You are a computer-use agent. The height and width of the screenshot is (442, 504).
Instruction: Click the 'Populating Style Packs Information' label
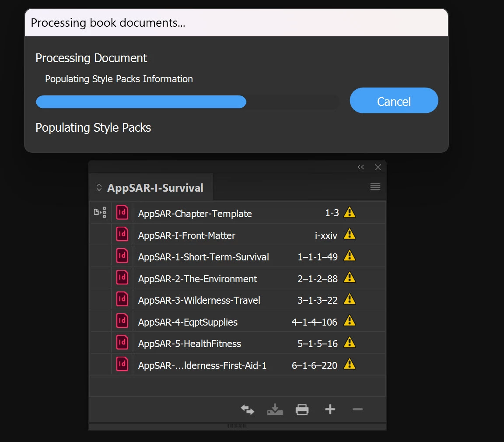[x=119, y=79]
